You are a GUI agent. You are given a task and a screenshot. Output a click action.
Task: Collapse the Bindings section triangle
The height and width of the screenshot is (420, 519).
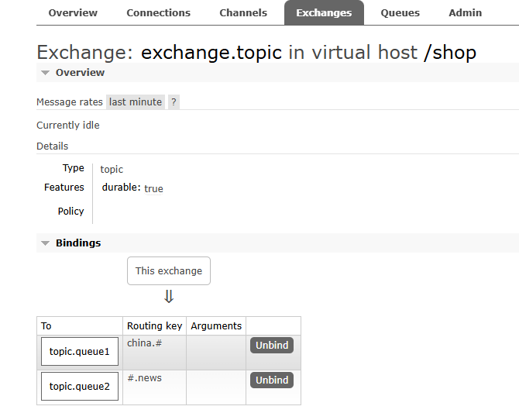tap(46, 243)
